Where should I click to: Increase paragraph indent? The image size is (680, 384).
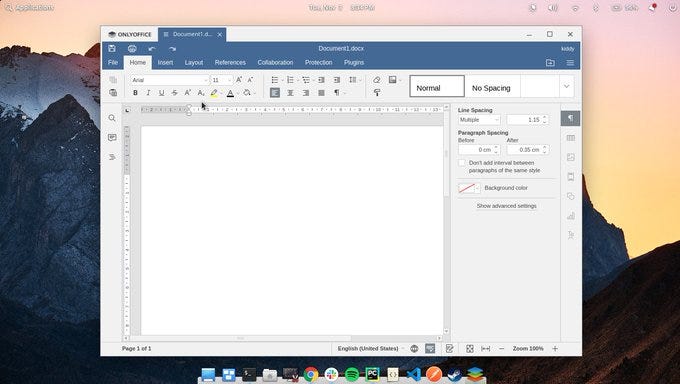tap(337, 80)
